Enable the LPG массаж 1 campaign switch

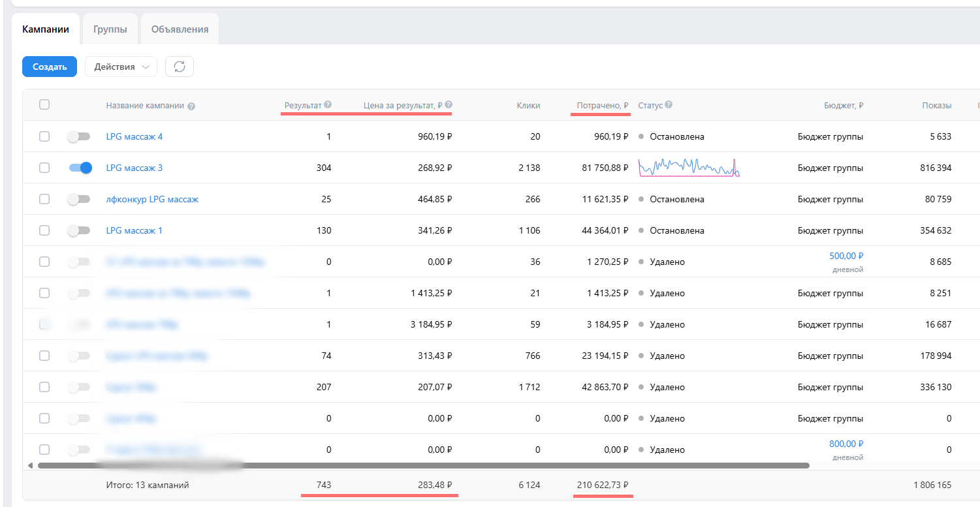tap(79, 230)
